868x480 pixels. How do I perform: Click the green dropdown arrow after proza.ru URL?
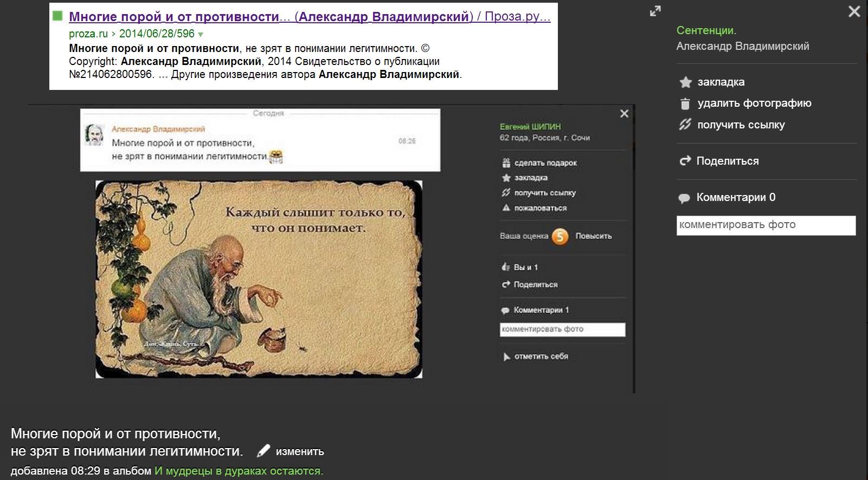tap(201, 35)
